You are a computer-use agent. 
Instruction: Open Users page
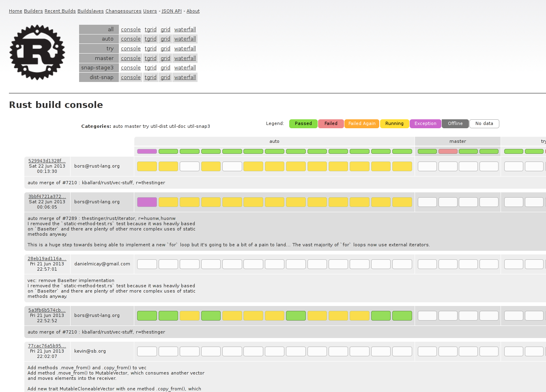pos(150,11)
